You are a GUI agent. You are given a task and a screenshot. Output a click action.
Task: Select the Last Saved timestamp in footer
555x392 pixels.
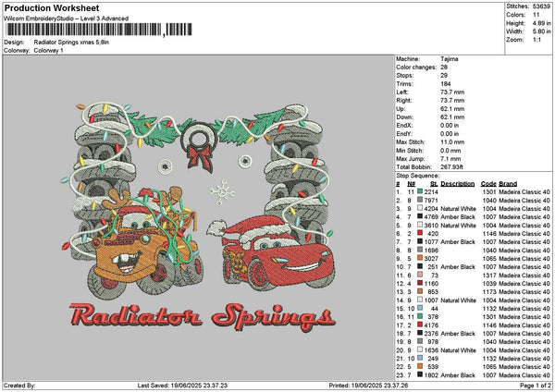point(182,386)
